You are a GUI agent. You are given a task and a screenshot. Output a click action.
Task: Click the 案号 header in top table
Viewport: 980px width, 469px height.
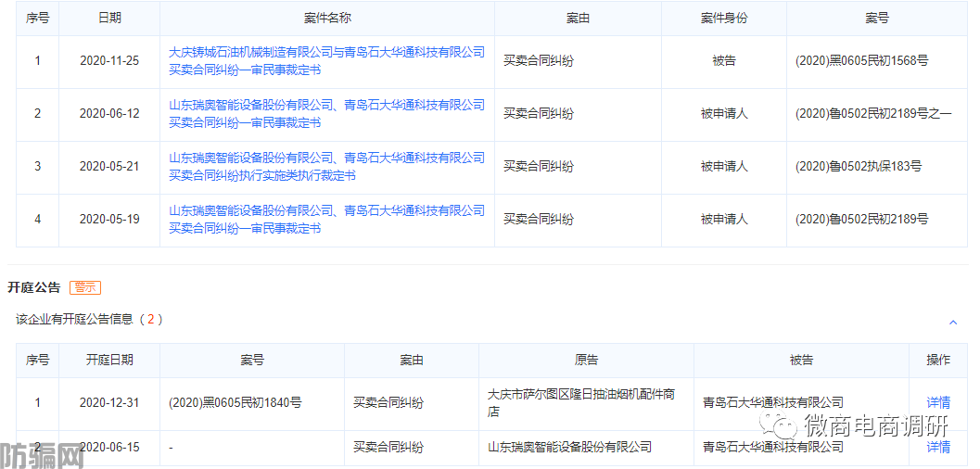point(877,19)
